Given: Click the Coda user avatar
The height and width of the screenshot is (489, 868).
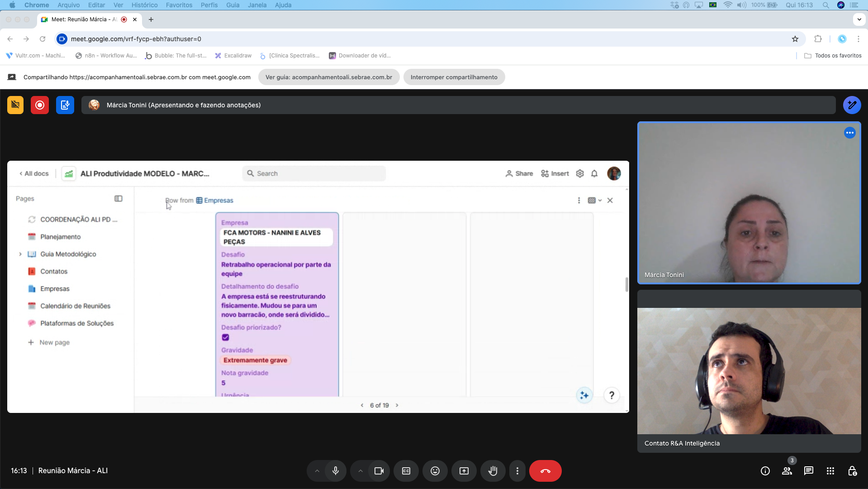Looking at the screenshot, I should (x=614, y=173).
